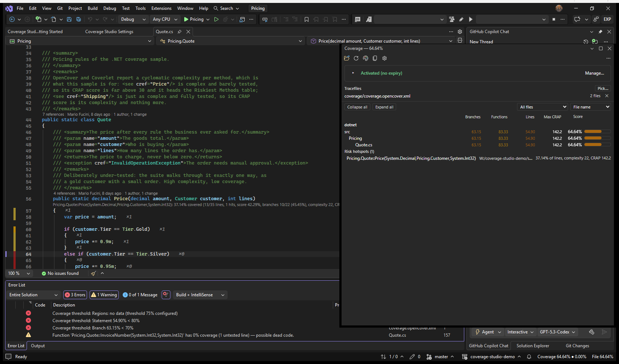
Task: Select Quote.cs row in coverage tree
Action: pos(477,145)
